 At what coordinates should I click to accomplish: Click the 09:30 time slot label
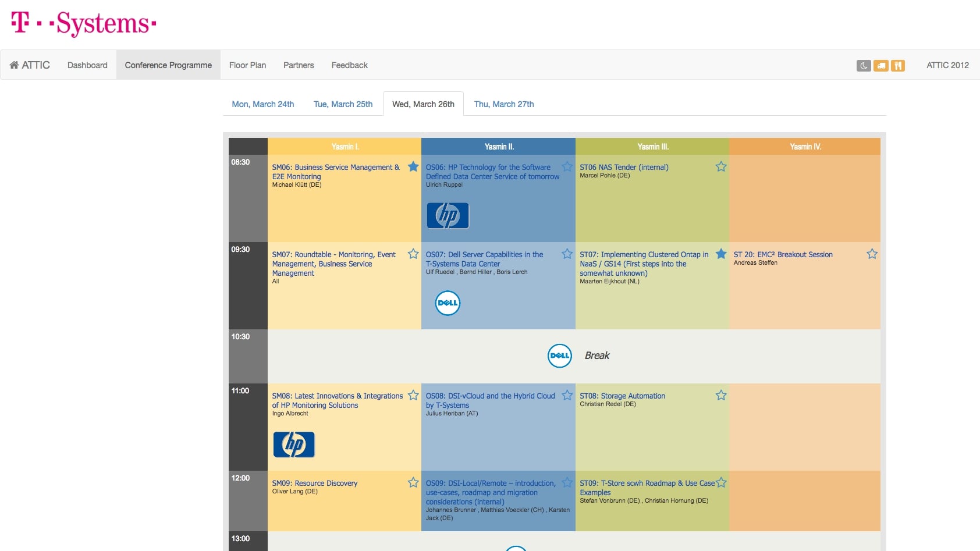tap(240, 249)
